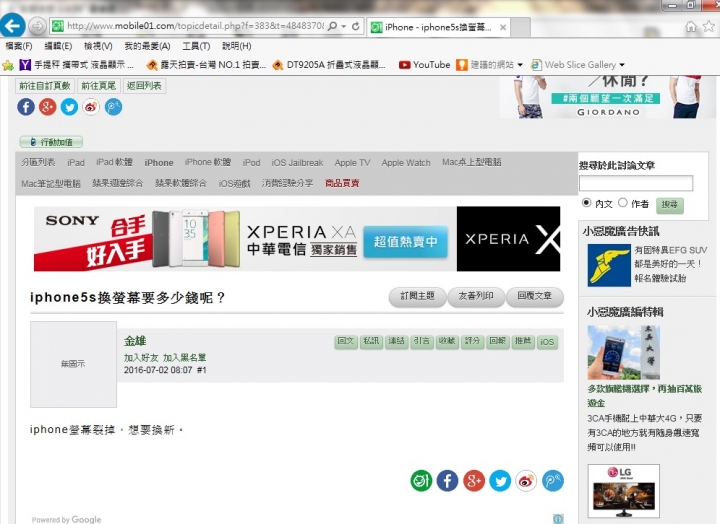Screen dimensions: 720x524
Task: Click Google+ share icon below post
Action: (473, 481)
